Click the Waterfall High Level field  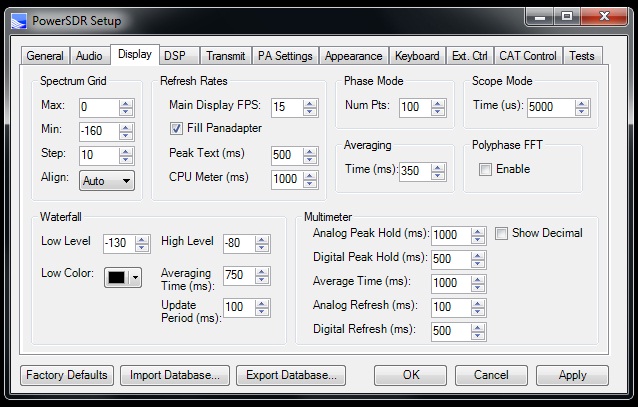[240, 243]
